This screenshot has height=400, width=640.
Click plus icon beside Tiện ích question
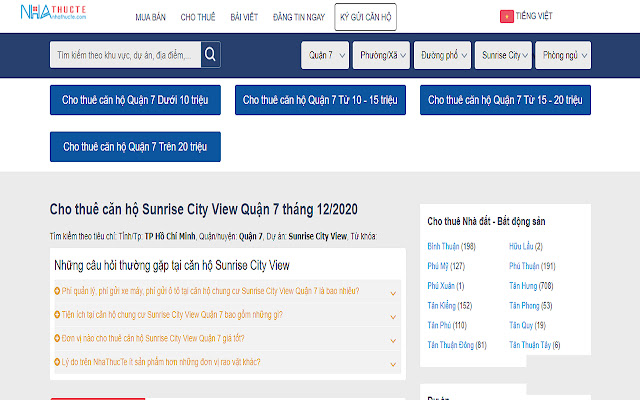[x=57, y=315]
